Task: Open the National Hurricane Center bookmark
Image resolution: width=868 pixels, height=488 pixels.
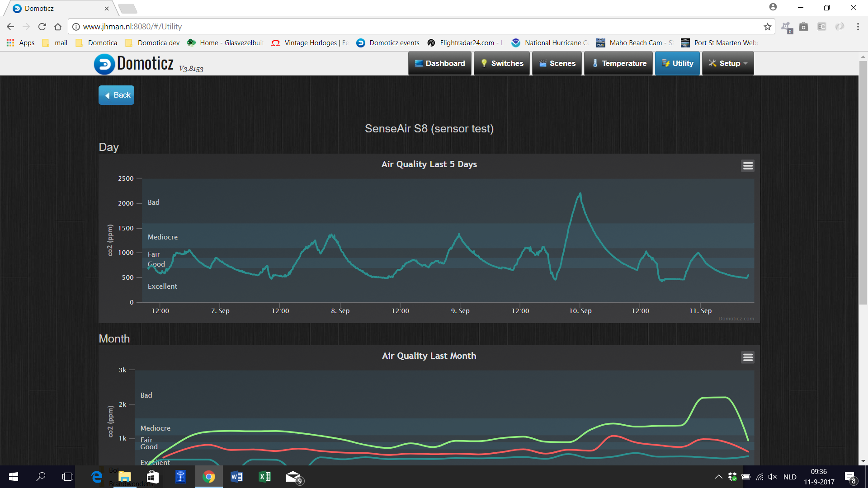Action: click(x=550, y=42)
